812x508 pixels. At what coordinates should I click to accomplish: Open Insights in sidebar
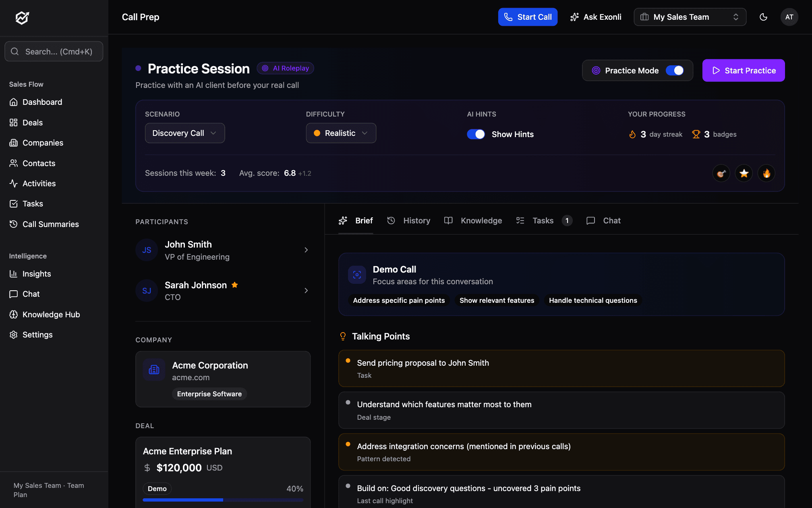pos(36,274)
